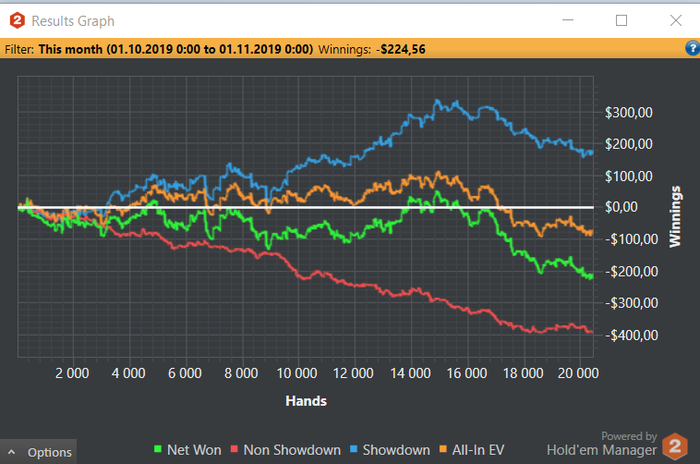This screenshot has height=464, width=700.
Task: Click the Powered by Hold'em Manager text
Action: (x=602, y=444)
